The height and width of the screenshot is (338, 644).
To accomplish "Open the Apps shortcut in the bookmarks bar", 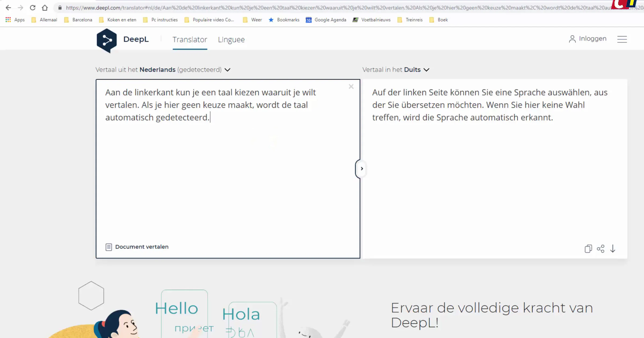I will tap(15, 20).
